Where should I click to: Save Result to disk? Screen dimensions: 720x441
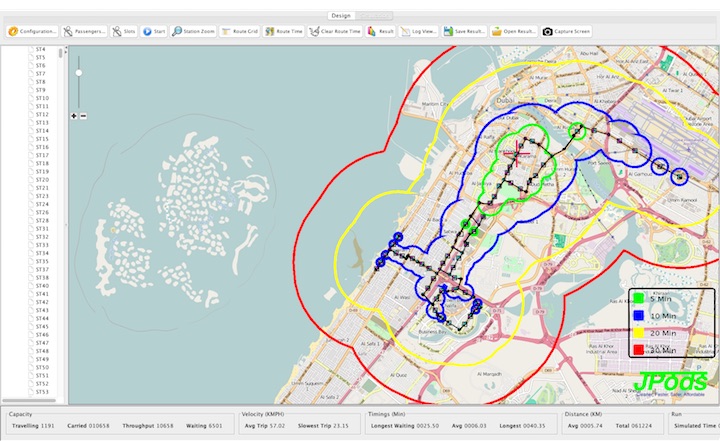coord(464,31)
